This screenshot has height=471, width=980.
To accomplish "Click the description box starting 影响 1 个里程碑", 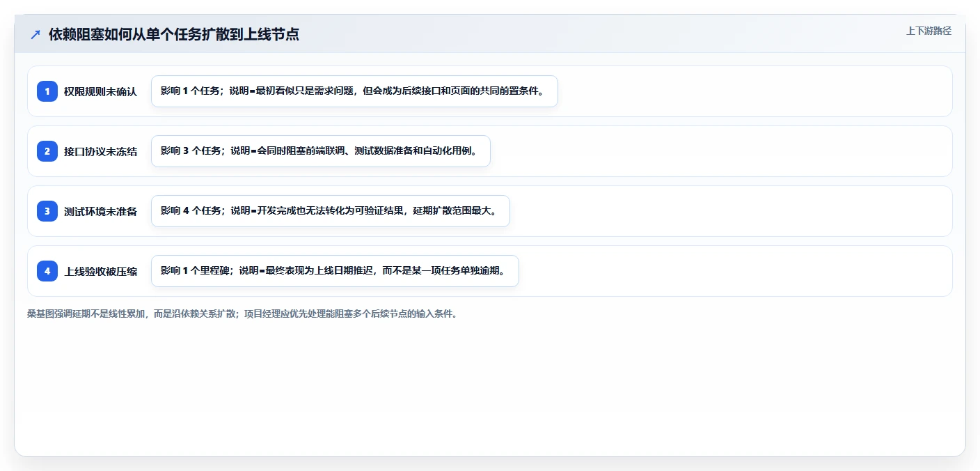I will (335, 271).
